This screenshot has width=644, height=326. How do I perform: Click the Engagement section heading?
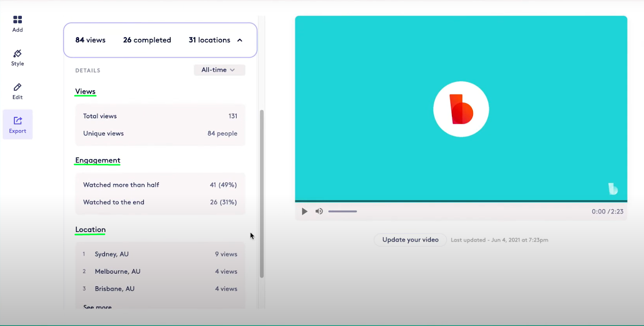coord(98,160)
